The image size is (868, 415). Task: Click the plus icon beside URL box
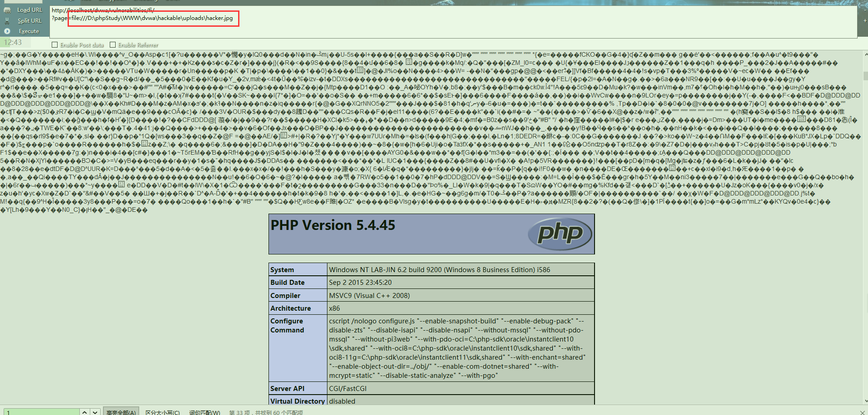tap(865, 20)
